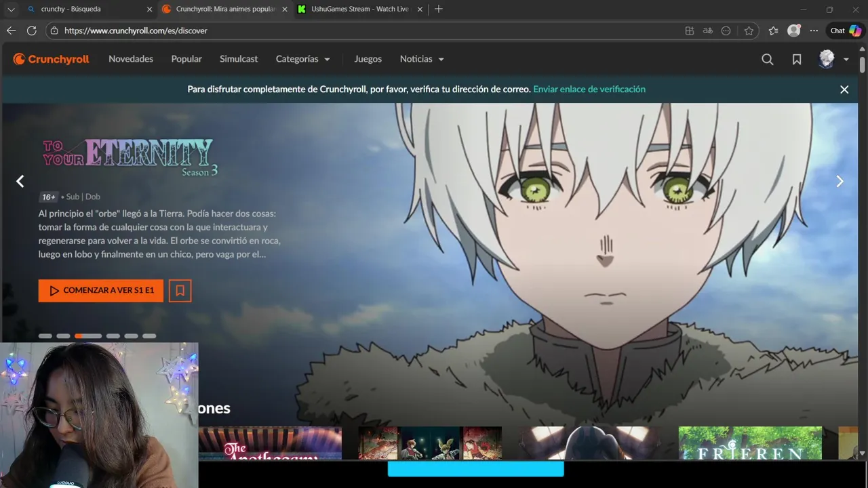Click the Crunchyroll profile avatar

click(827, 59)
